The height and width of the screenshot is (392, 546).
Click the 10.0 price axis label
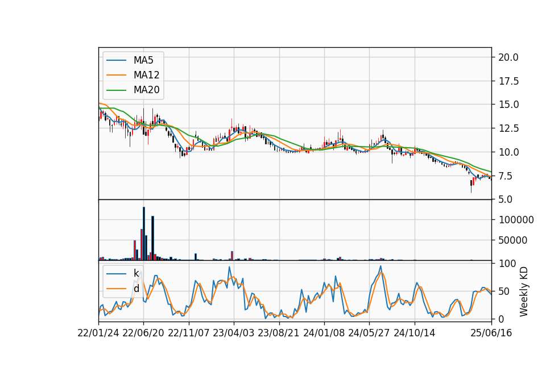tap(508, 152)
